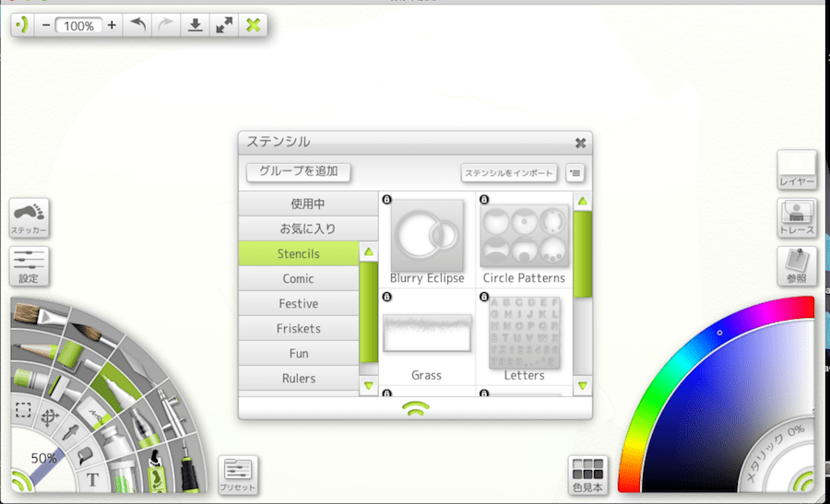Click ステンシルをインポート to import stencil
This screenshot has height=504, width=830.
coord(509,173)
